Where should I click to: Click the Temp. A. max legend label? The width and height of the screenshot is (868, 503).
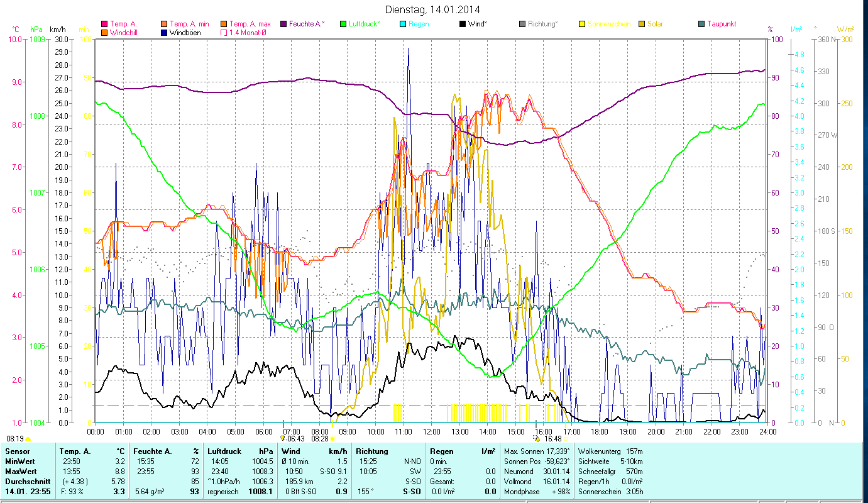pyautogui.click(x=250, y=25)
